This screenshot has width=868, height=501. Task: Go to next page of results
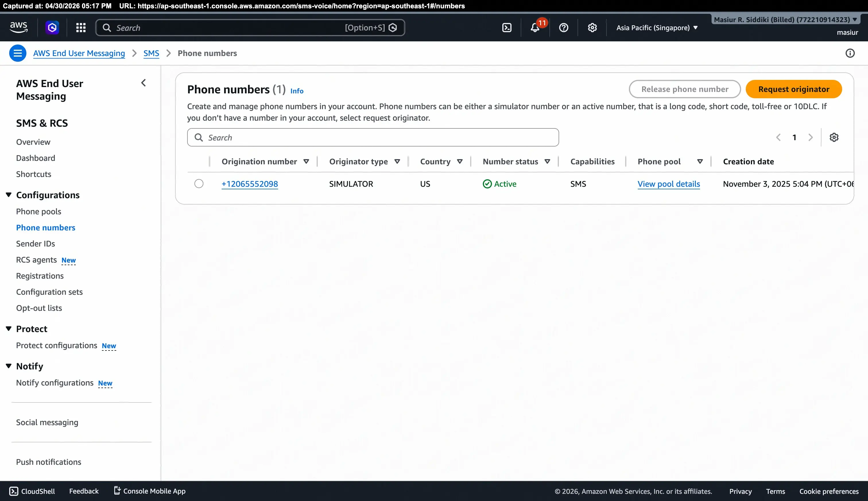point(811,137)
